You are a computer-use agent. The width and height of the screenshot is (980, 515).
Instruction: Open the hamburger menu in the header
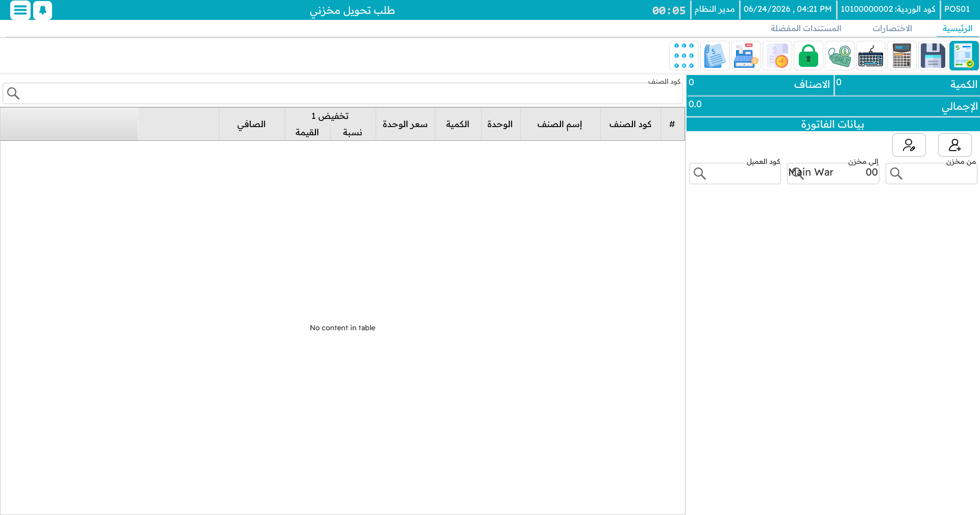click(x=20, y=10)
